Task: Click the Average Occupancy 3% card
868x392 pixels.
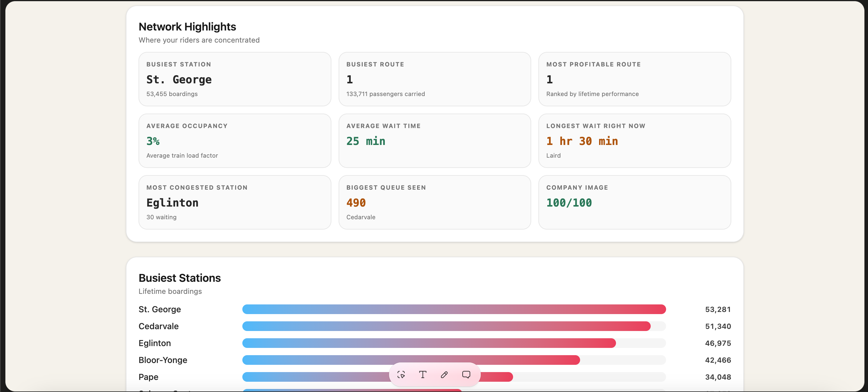Action: pyautogui.click(x=235, y=140)
